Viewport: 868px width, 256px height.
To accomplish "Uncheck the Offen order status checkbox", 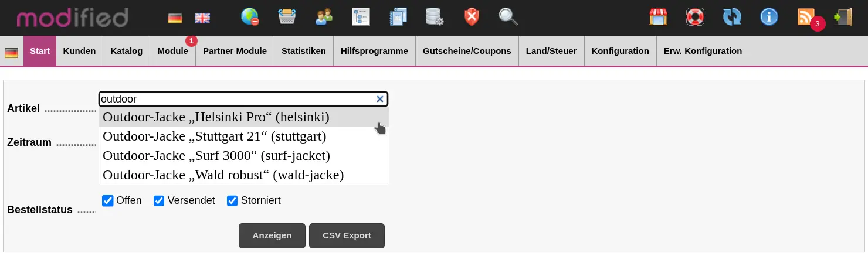I will coord(108,201).
